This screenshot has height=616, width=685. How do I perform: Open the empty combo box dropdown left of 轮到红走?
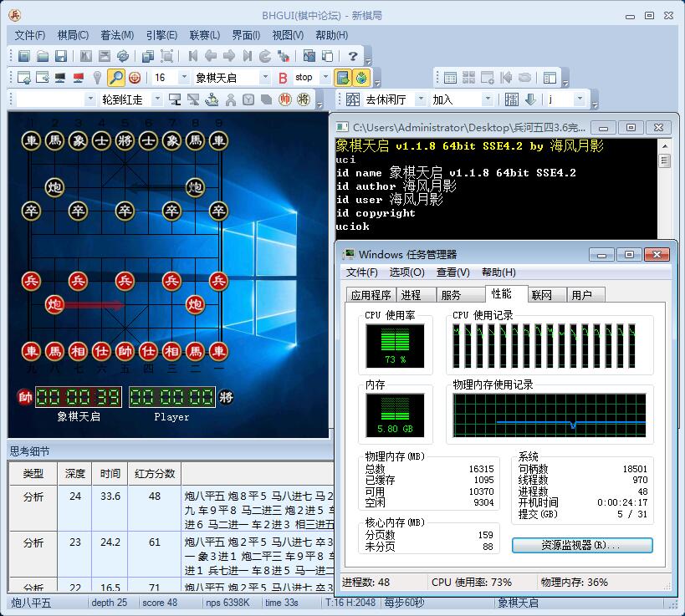[x=90, y=99]
